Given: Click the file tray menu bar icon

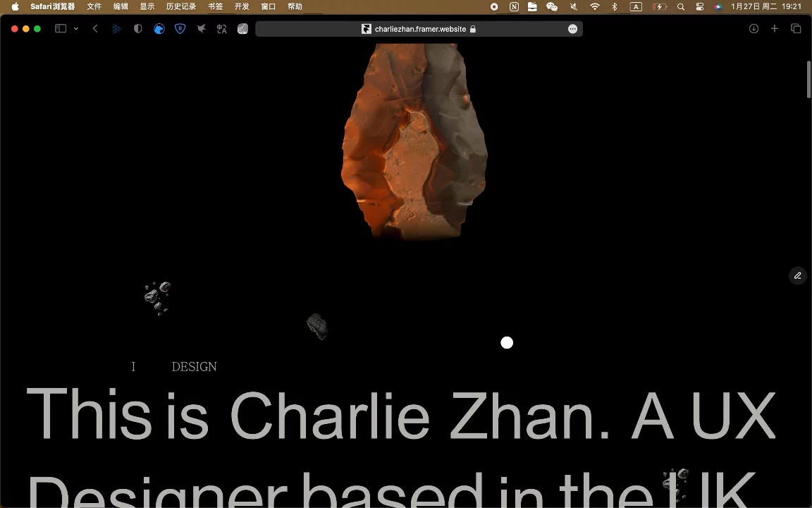Looking at the screenshot, I should [532, 7].
